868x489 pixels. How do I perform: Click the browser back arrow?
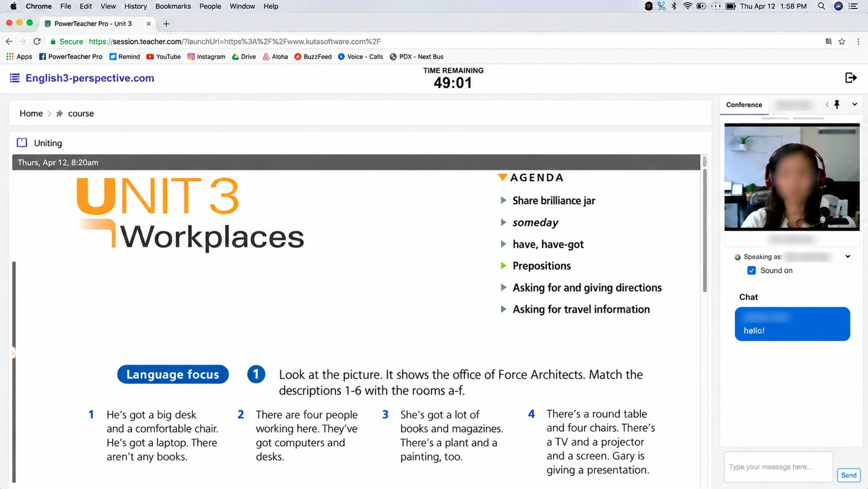tap(9, 42)
